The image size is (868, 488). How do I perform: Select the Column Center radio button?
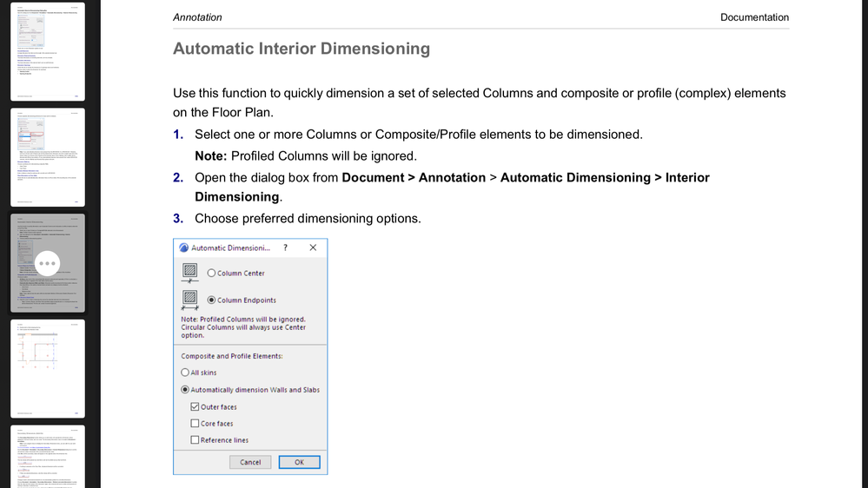211,273
